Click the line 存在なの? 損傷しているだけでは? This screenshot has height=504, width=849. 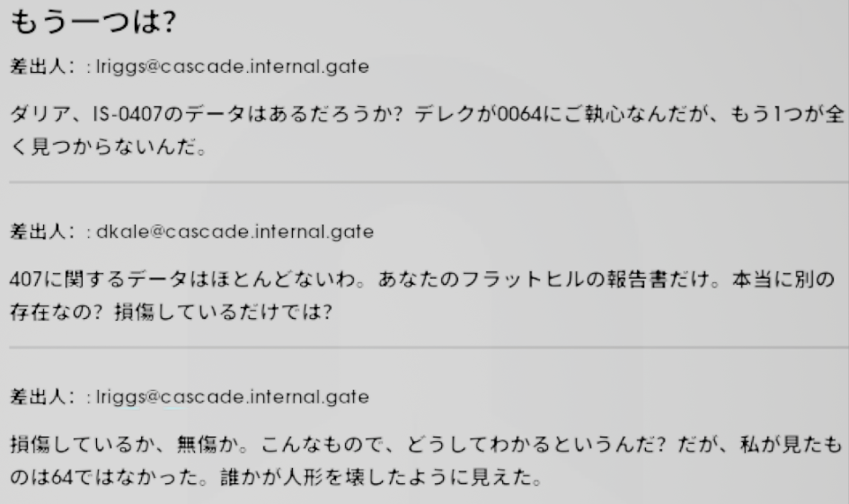pyautogui.click(x=171, y=312)
